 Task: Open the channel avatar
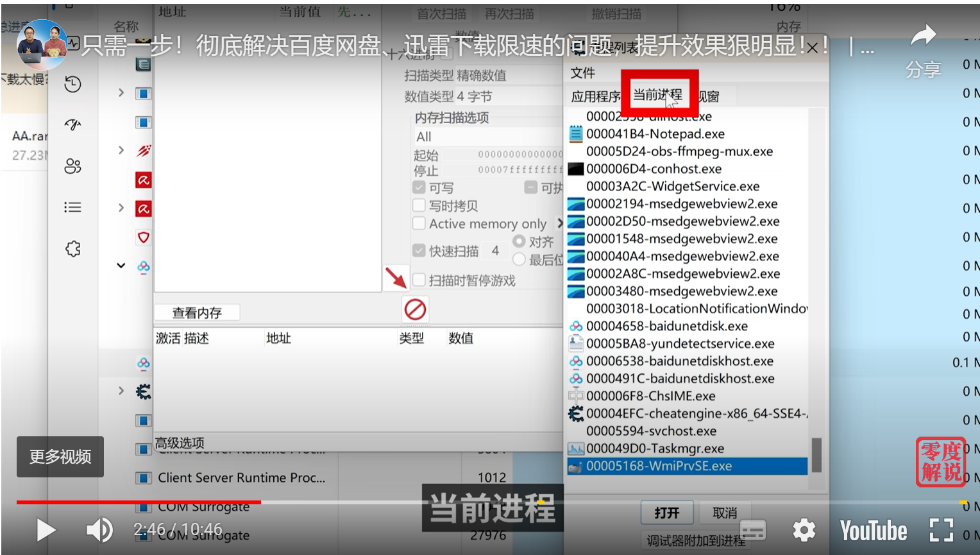coord(42,45)
